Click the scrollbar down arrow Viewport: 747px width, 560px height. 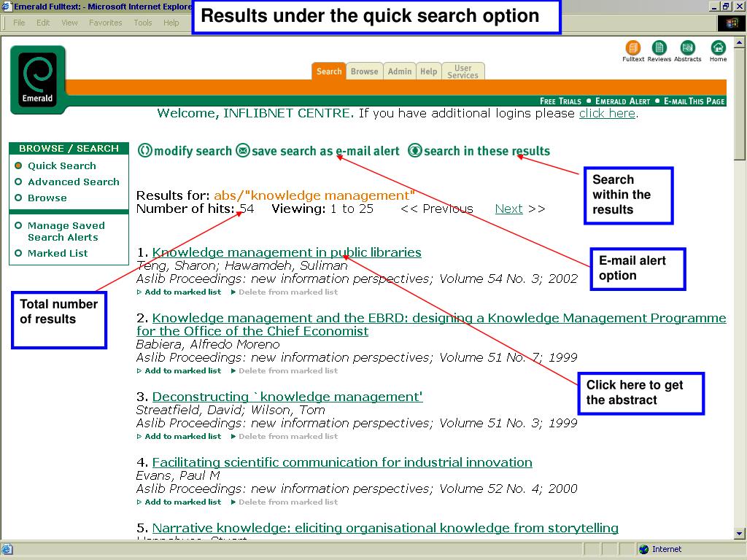(739, 534)
